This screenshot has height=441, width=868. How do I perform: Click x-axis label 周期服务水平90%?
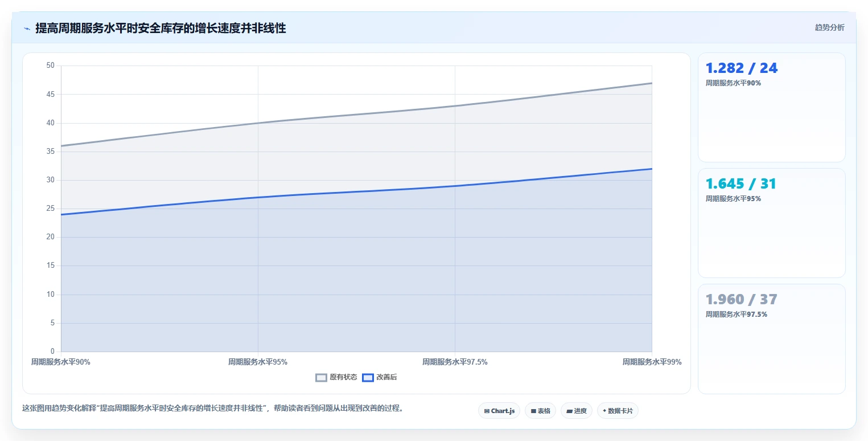[61, 362]
